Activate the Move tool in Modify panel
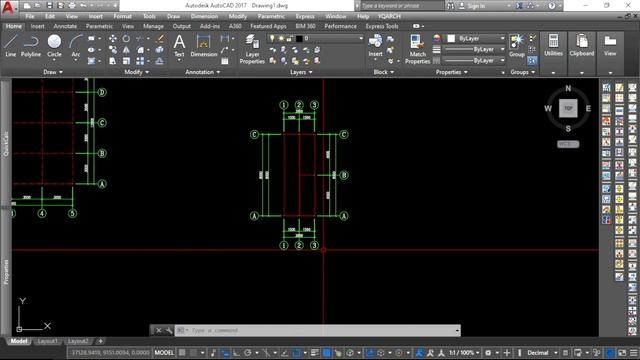This screenshot has width=640, height=360. click(x=113, y=38)
